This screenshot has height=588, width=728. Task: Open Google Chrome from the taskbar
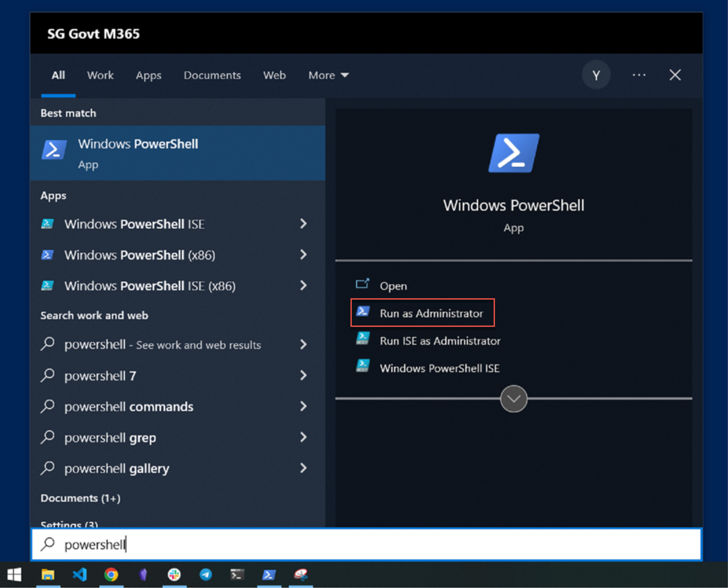pos(111,575)
